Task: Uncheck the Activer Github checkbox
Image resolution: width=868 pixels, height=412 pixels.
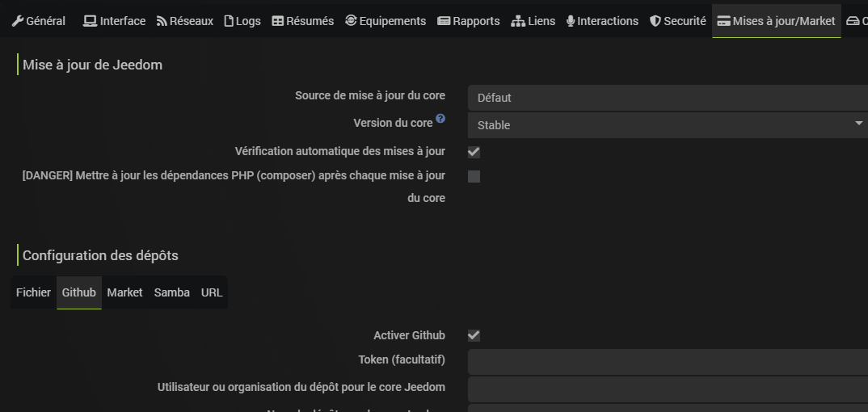Action: pos(474,335)
